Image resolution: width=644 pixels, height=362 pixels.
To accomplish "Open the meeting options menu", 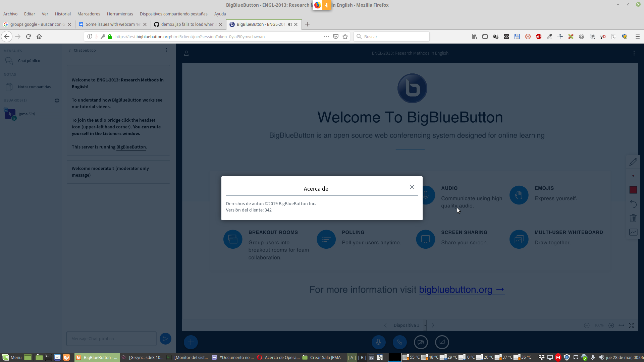I will pos(634,53).
